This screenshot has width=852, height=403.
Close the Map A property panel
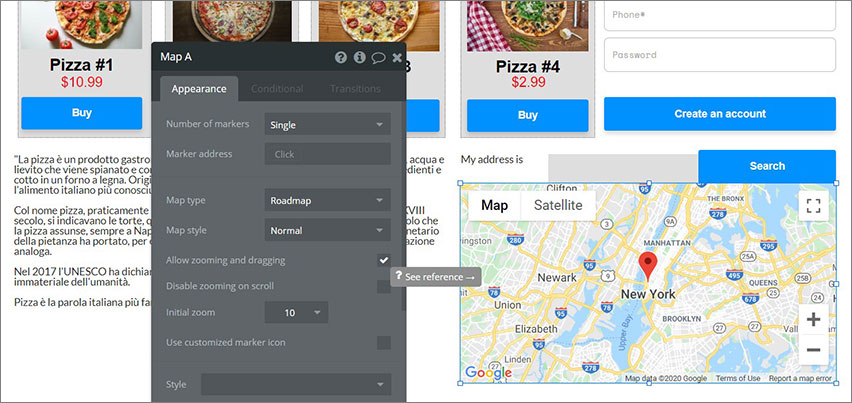pyautogui.click(x=397, y=58)
